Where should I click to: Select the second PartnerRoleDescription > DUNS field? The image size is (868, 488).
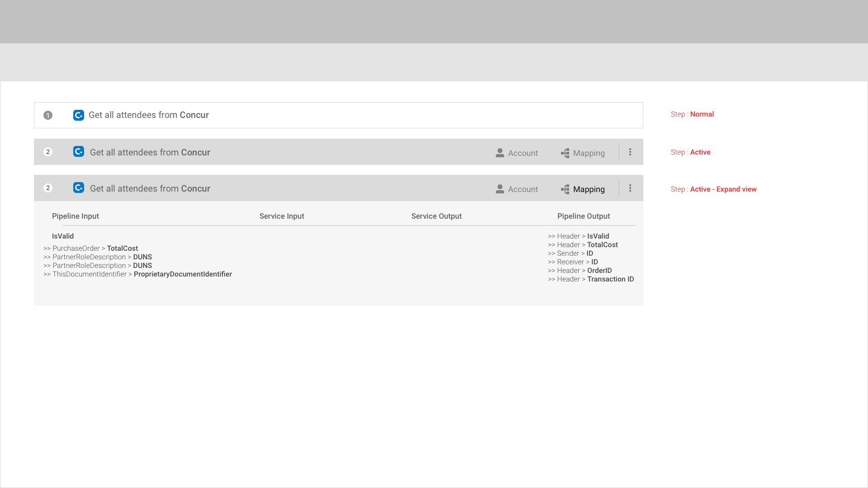click(x=98, y=265)
